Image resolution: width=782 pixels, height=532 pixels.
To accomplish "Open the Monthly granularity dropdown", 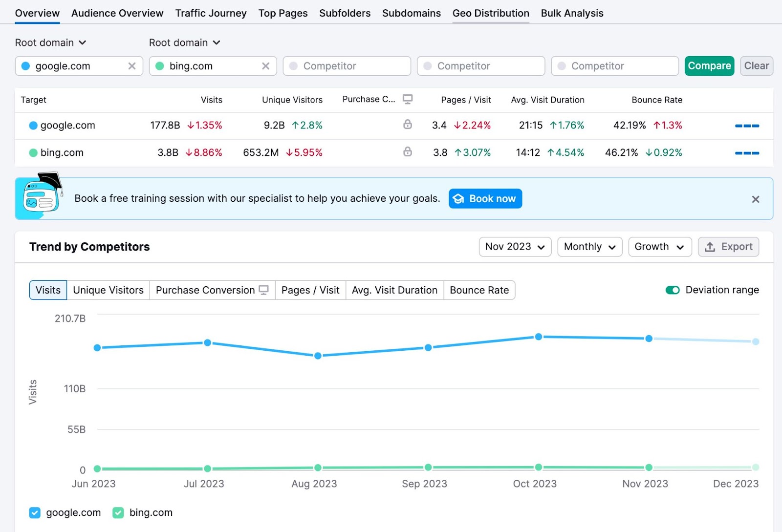I will (589, 247).
